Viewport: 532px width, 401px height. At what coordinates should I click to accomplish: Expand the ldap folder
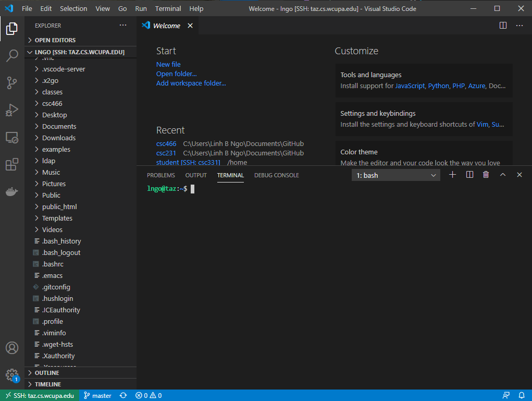pyautogui.click(x=81, y=161)
